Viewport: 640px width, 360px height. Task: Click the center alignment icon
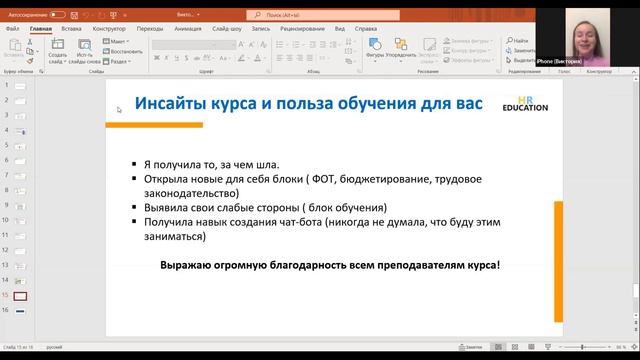click(290, 58)
